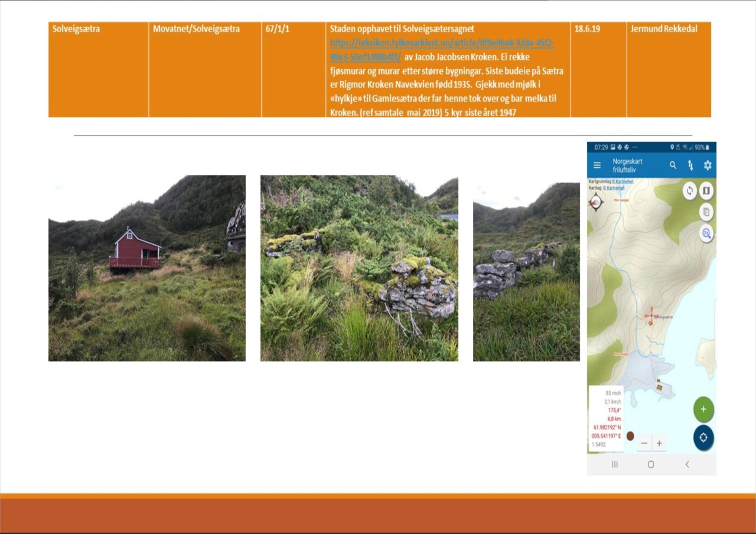The height and width of the screenshot is (534, 756).
Task: Open settings gear in Norgeskart header
Action: click(x=708, y=165)
